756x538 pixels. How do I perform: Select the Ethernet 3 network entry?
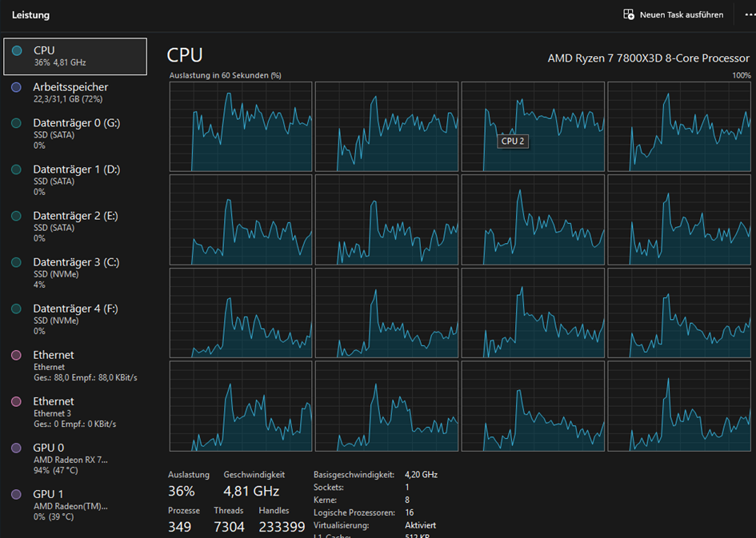(75, 412)
